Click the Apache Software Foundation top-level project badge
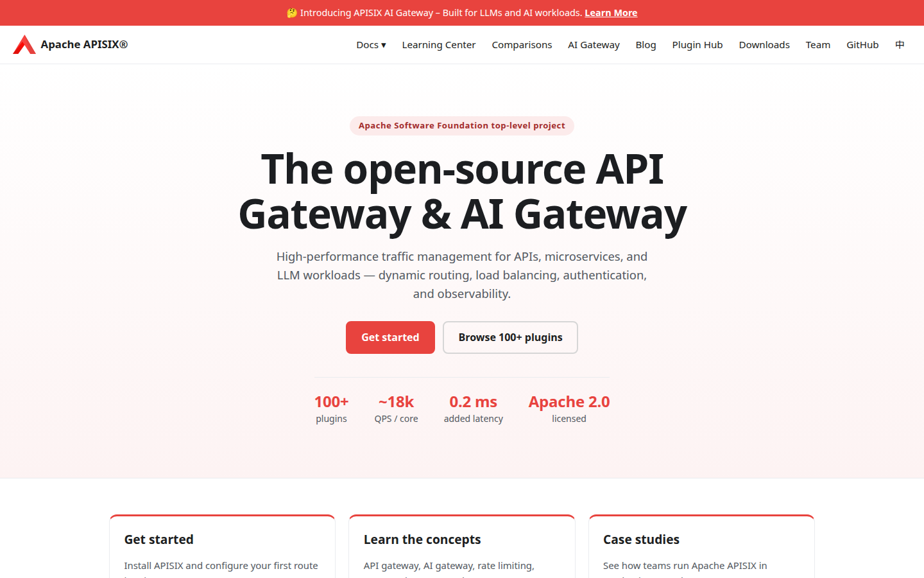The image size is (924, 578). pos(462,126)
